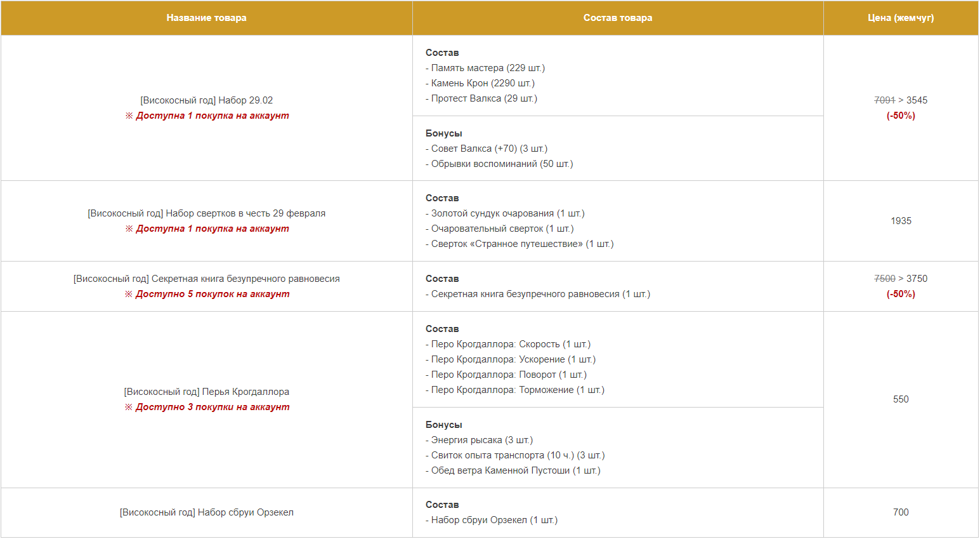This screenshot has width=980, height=539.
Task: Select "Секретная книга безупречного равновесия" product title
Action: click(206, 279)
